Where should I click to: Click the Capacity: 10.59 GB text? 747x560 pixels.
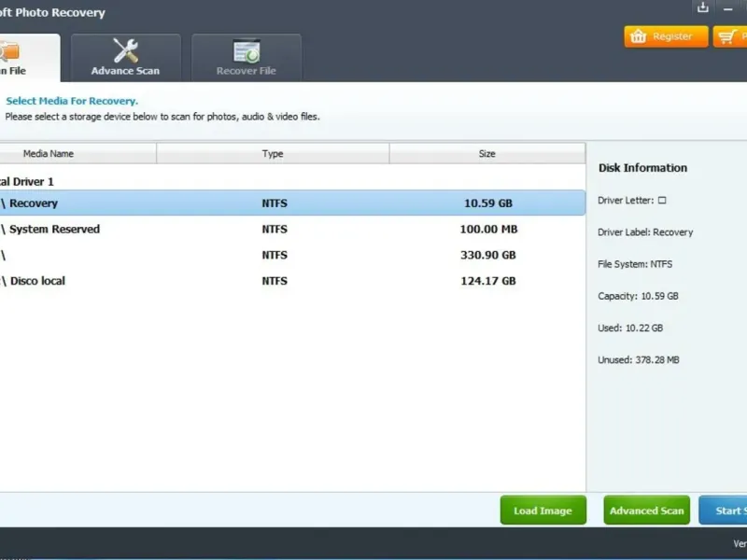pos(638,296)
